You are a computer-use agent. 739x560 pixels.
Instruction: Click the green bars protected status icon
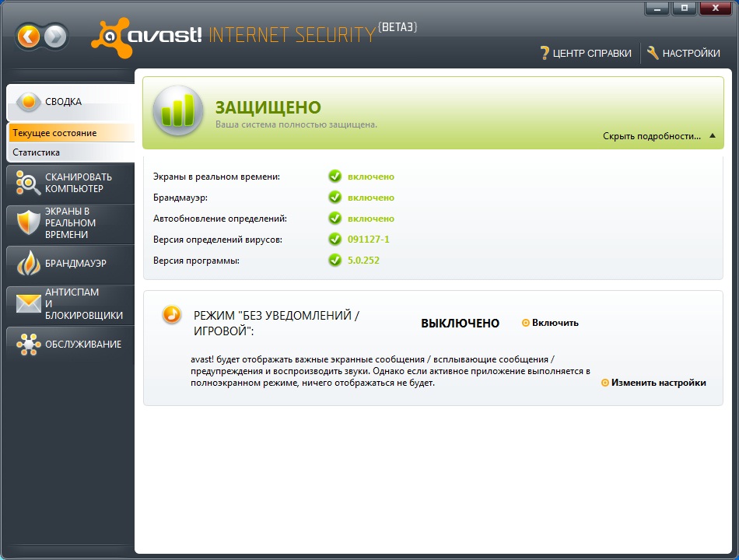point(177,111)
